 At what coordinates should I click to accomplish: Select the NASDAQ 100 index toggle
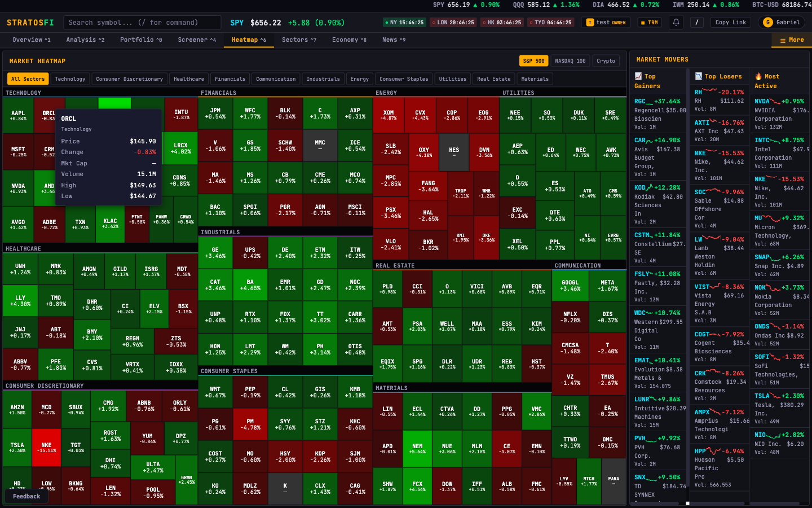(x=570, y=61)
